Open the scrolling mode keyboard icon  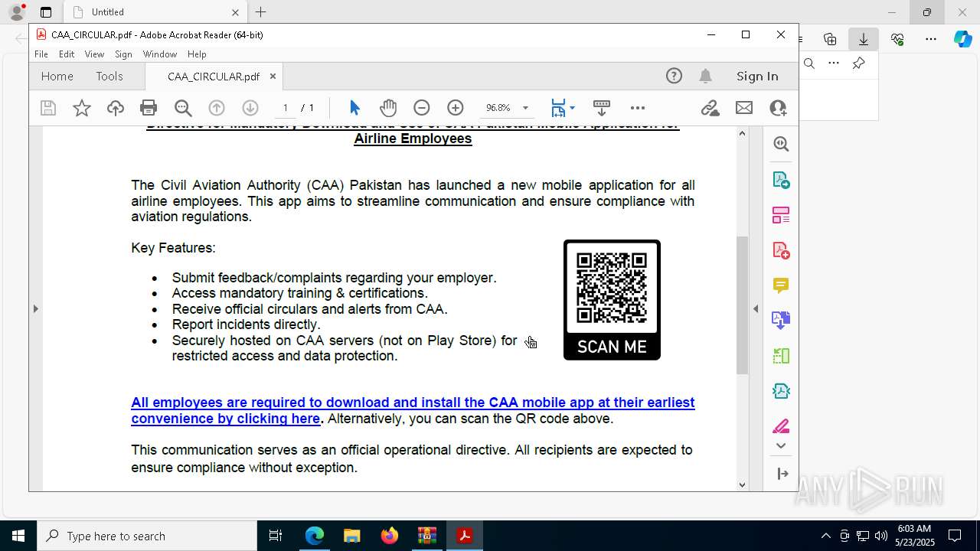point(602,108)
